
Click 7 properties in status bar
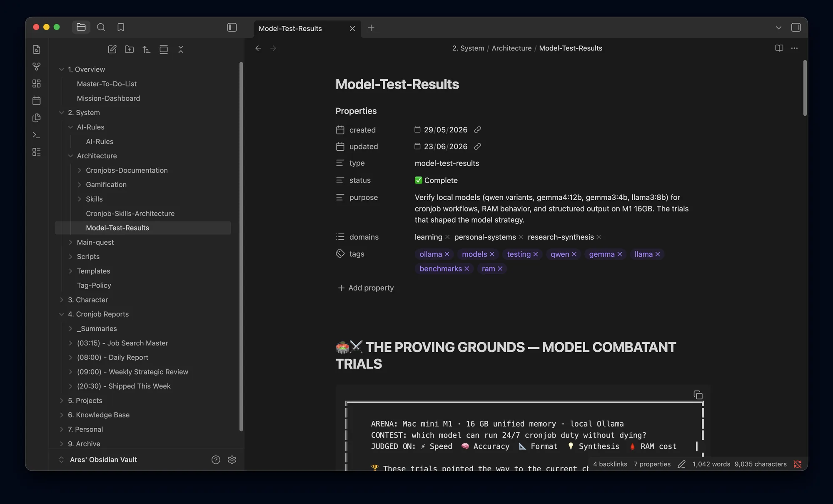(x=652, y=464)
